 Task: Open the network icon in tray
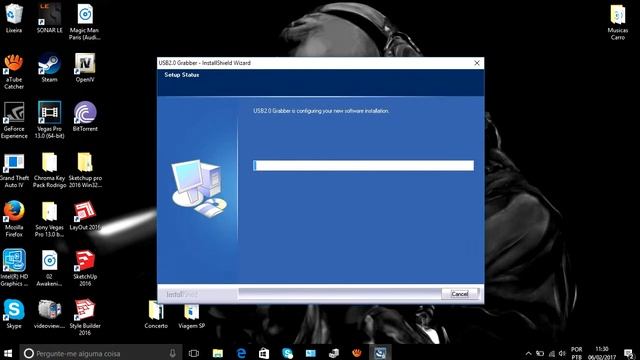[551, 353]
